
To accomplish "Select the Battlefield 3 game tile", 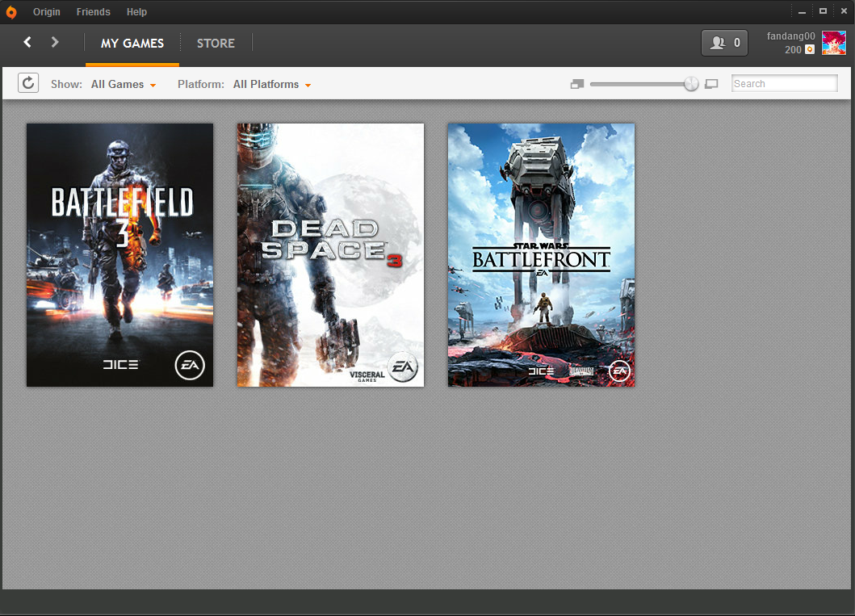I will coord(120,255).
